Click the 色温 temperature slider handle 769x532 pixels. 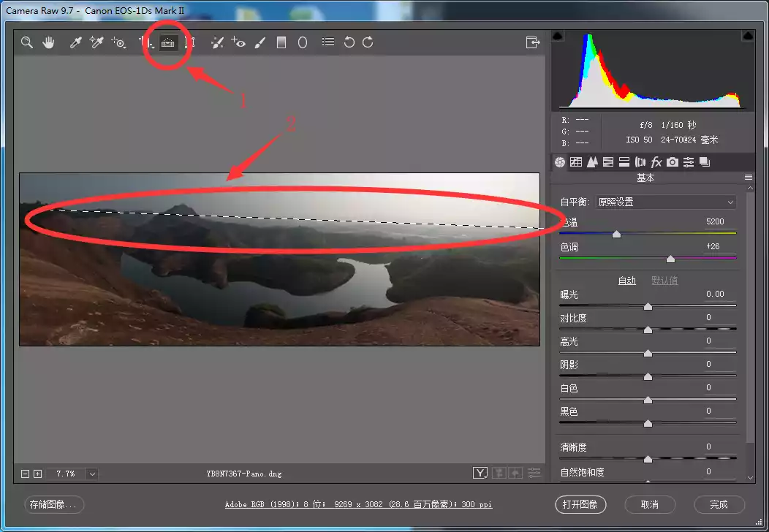click(616, 235)
